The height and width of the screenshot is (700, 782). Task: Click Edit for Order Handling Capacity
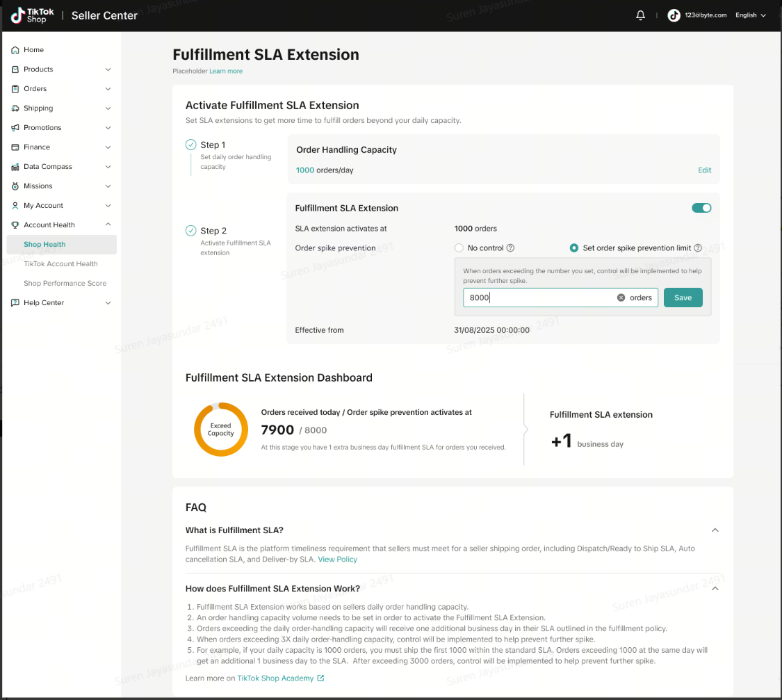coord(704,170)
